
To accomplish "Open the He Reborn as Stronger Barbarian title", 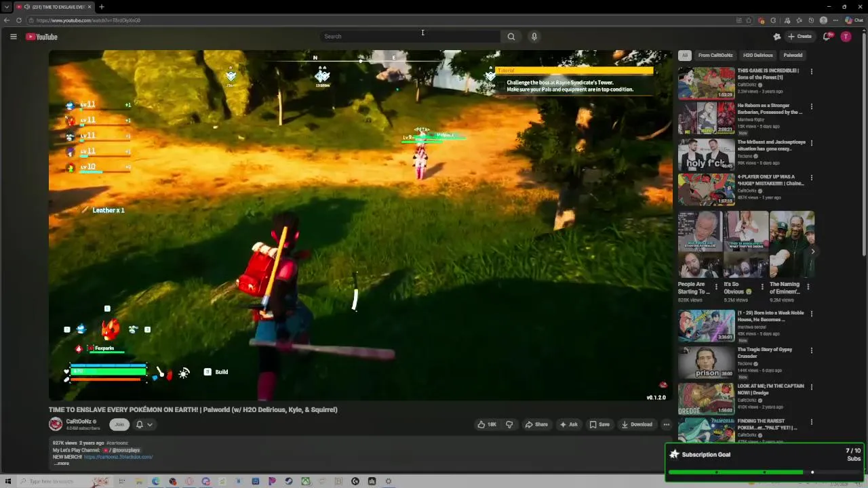I will pyautogui.click(x=770, y=108).
